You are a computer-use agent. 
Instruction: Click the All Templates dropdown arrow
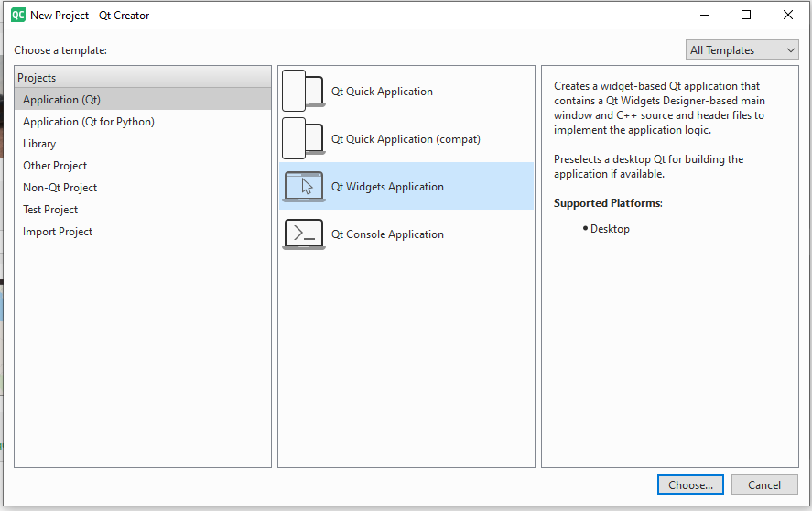click(x=790, y=50)
